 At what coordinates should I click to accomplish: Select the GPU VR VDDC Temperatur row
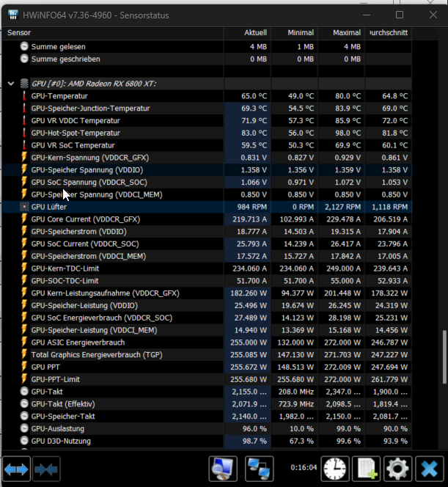point(208,120)
